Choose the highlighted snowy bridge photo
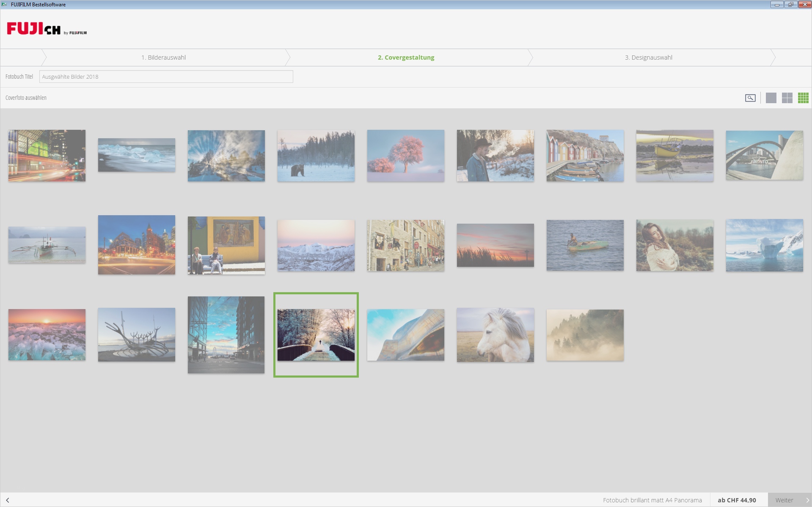 click(x=316, y=335)
